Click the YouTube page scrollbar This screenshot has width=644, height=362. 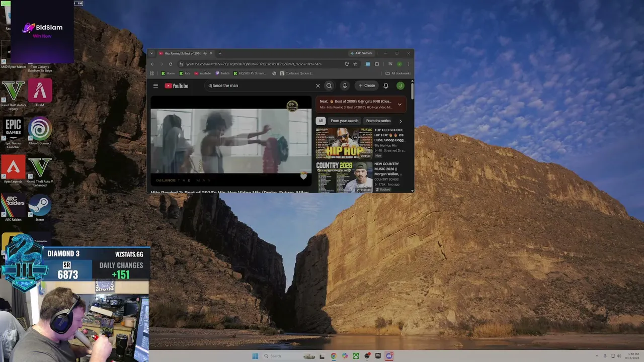coord(412,91)
